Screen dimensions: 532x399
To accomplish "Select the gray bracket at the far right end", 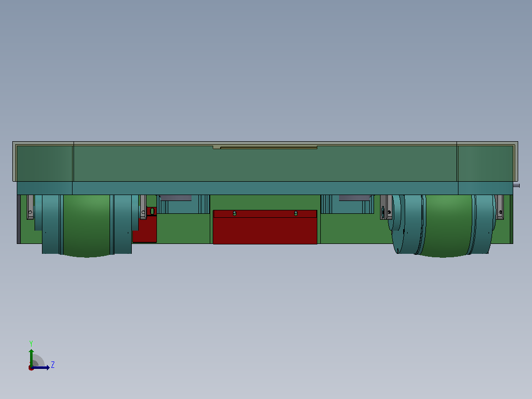I will pyautogui.click(x=500, y=207).
